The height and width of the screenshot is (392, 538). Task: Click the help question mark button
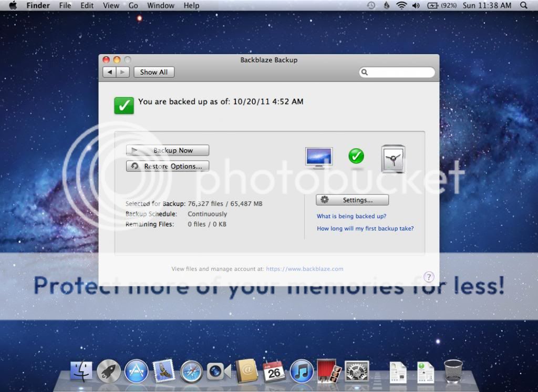click(429, 277)
